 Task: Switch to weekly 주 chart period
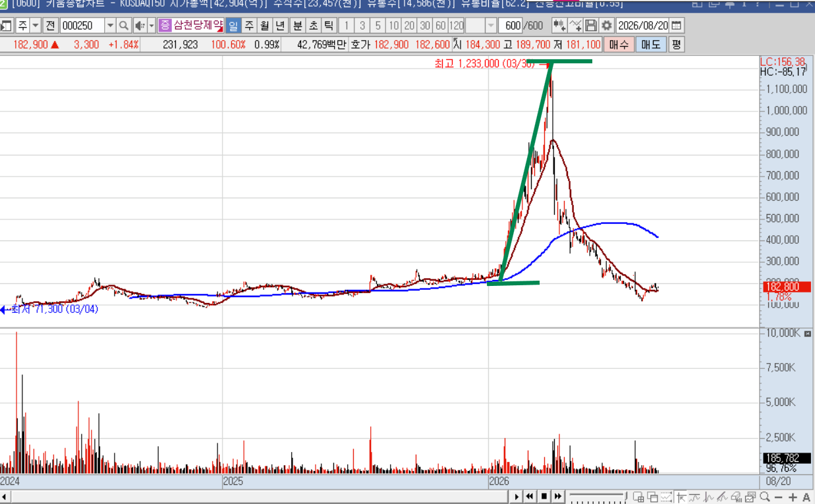[x=249, y=26]
